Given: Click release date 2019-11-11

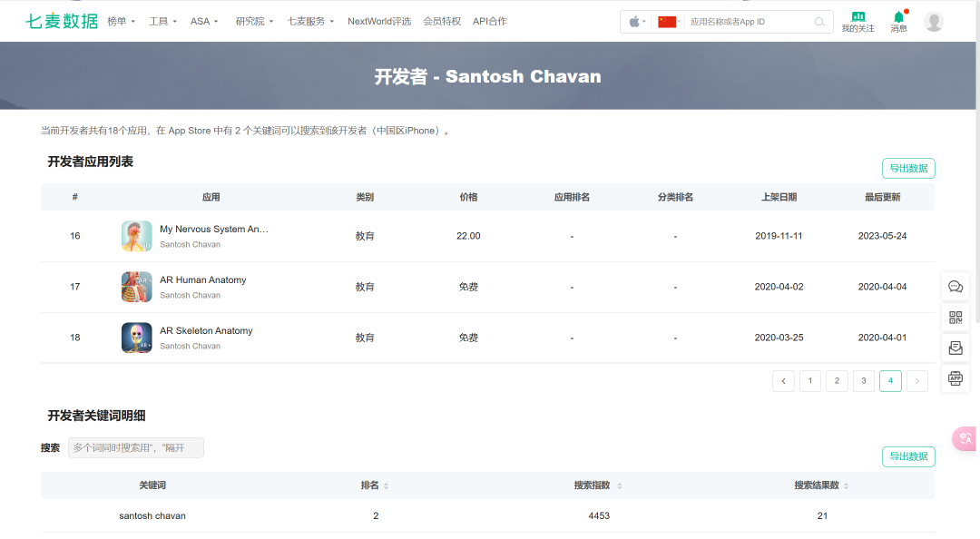Looking at the screenshot, I should pos(779,236).
